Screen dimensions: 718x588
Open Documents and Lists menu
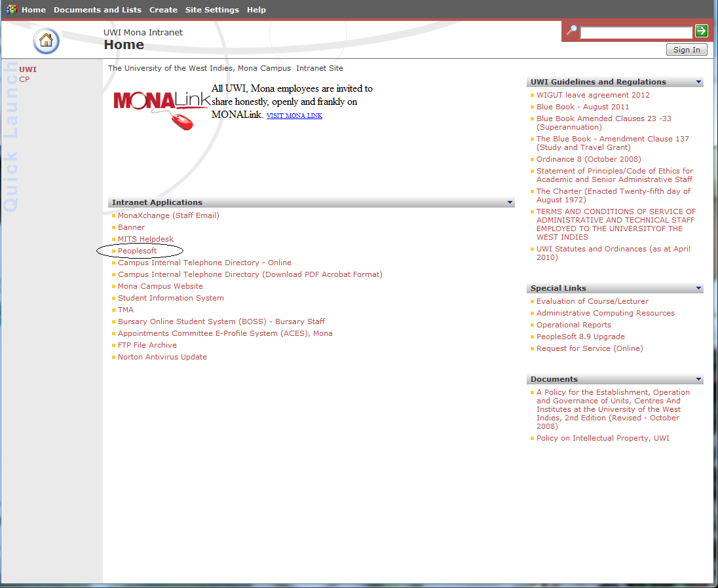click(x=98, y=10)
